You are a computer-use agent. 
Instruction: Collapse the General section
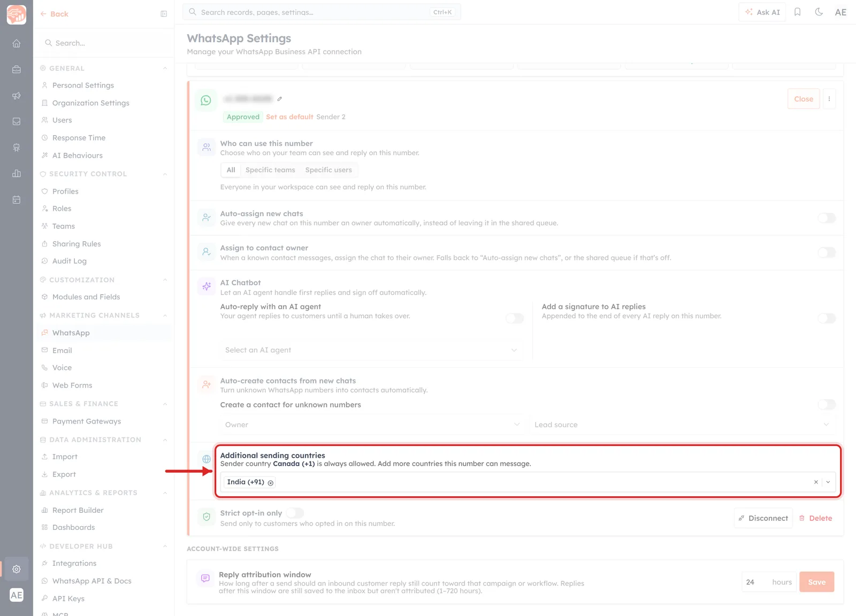[165, 68]
